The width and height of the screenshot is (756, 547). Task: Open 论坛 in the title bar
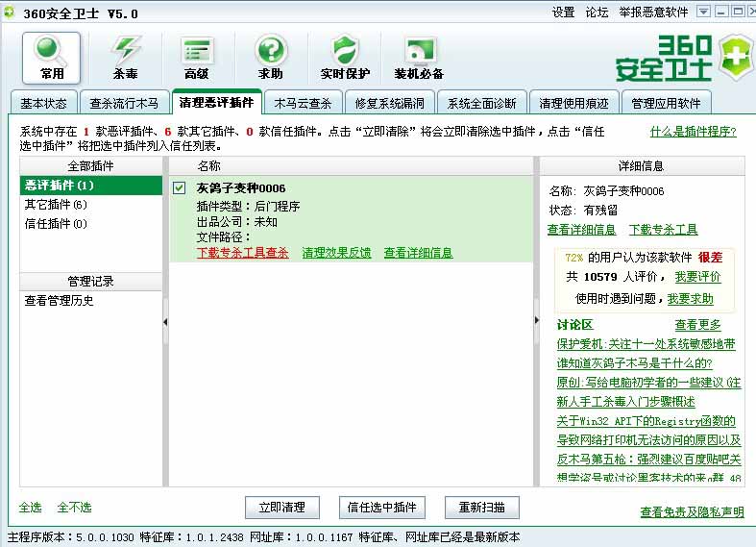[597, 12]
